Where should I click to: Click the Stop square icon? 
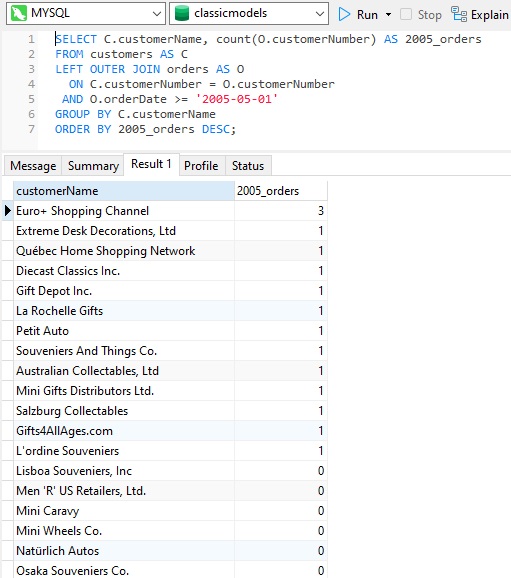coord(406,14)
